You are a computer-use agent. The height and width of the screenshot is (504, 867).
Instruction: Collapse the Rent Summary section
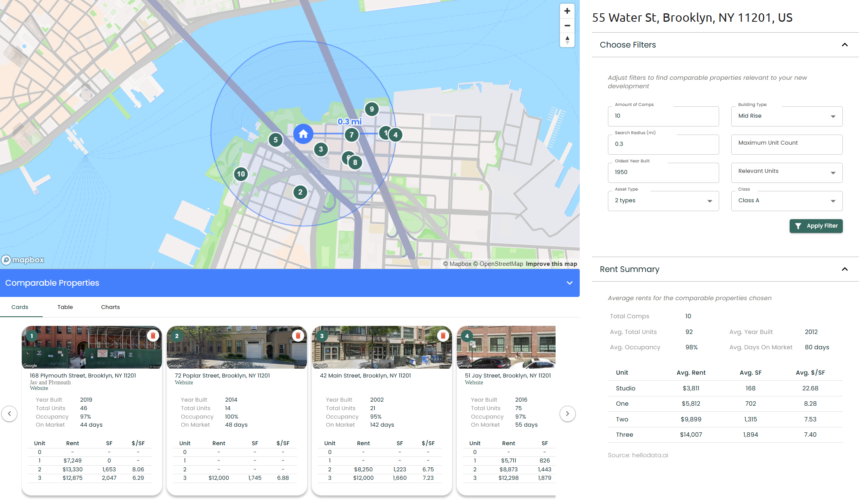[844, 269]
